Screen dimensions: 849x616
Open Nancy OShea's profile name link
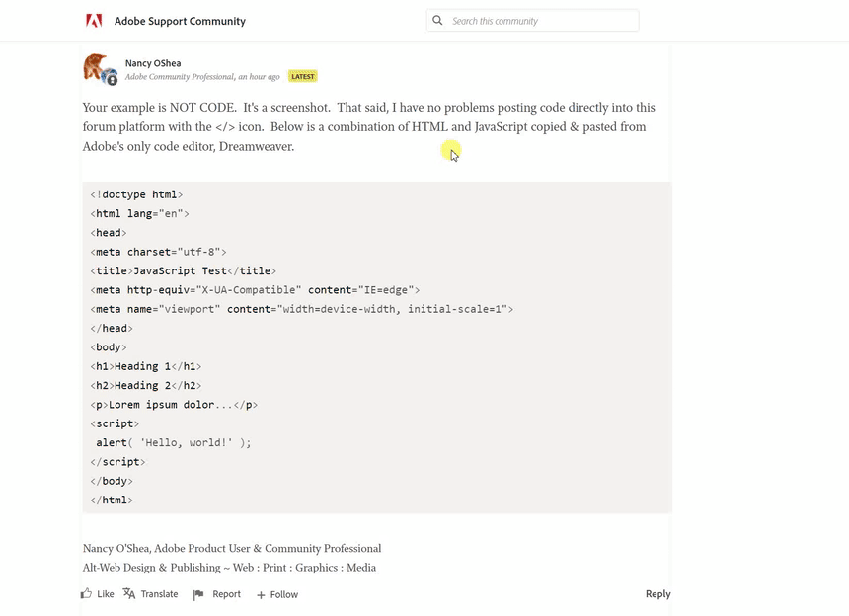point(153,63)
